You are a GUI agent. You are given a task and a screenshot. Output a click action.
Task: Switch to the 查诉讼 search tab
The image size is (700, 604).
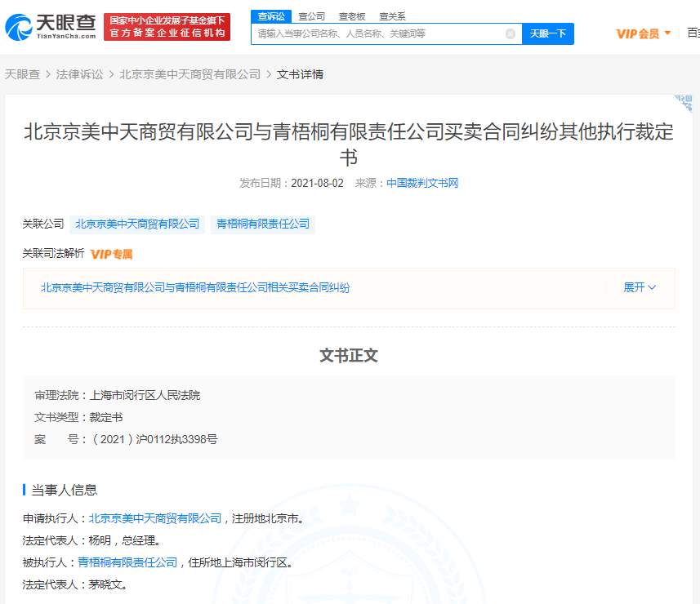(x=270, y=16)
